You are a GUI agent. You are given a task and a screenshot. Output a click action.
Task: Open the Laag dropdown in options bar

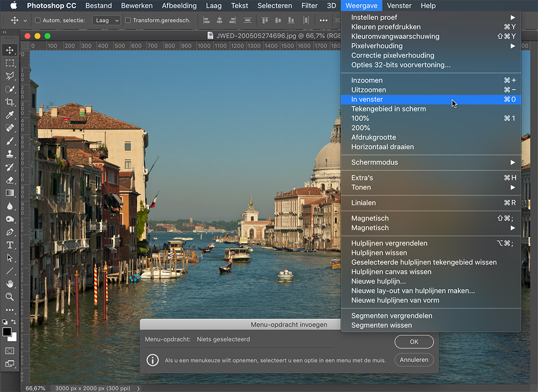click(x=107, y=20)
